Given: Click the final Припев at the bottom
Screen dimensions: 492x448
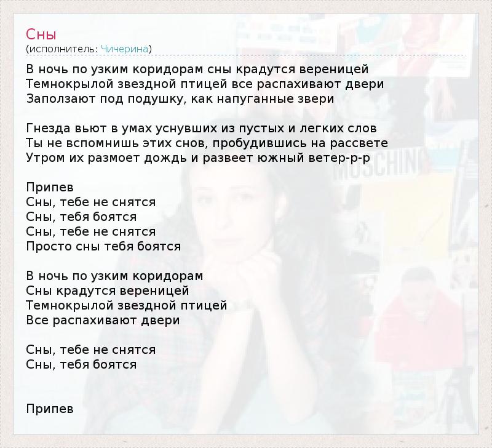Looking at the screenshot, I should pyautogui.click(x=50, y=409).
